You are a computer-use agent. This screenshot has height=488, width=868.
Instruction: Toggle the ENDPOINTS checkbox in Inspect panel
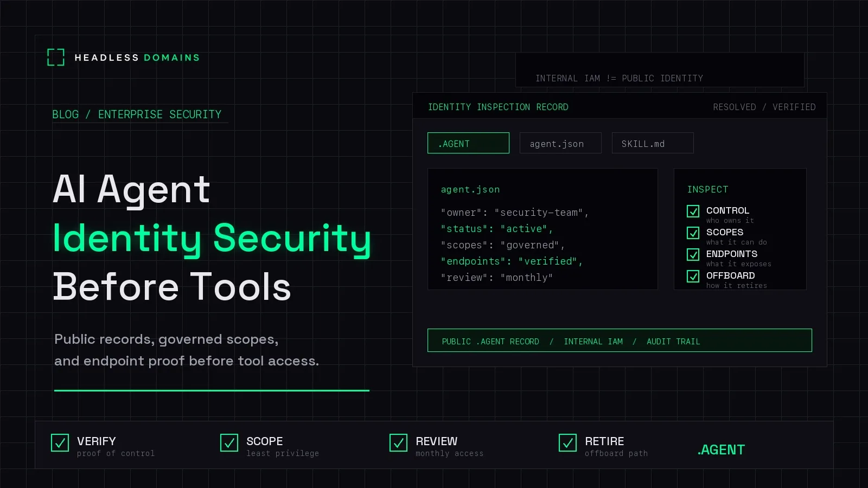click(693, 254)
